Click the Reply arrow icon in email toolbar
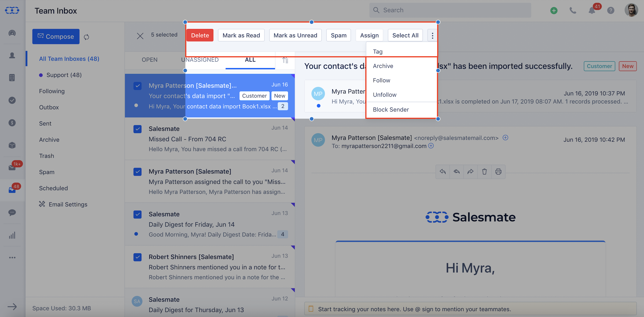 [x=442, y=171]
